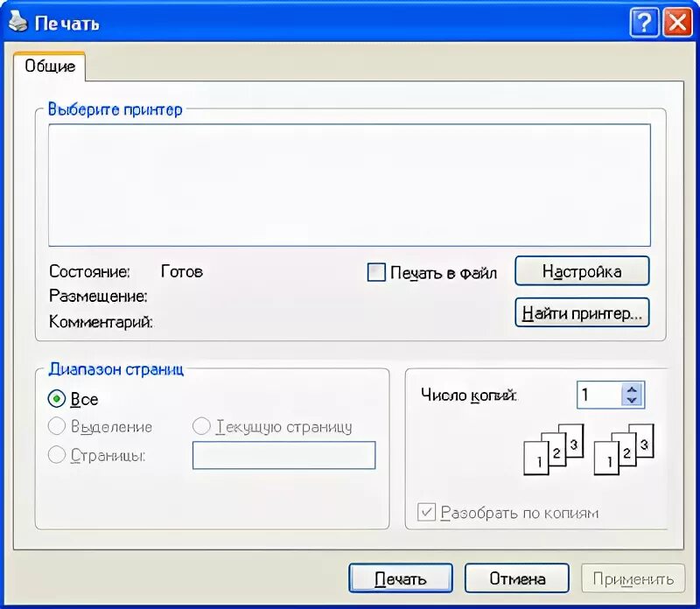The height and width of the screenshot is (609, 700).
Task: Close the Печать dialog window
Action: pos(676,22)
